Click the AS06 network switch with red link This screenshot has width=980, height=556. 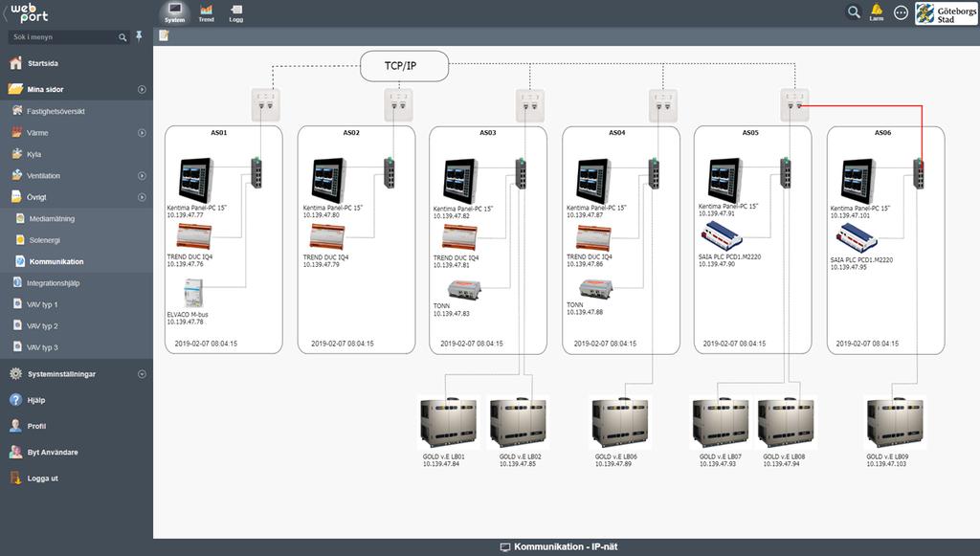coord(918,173)
